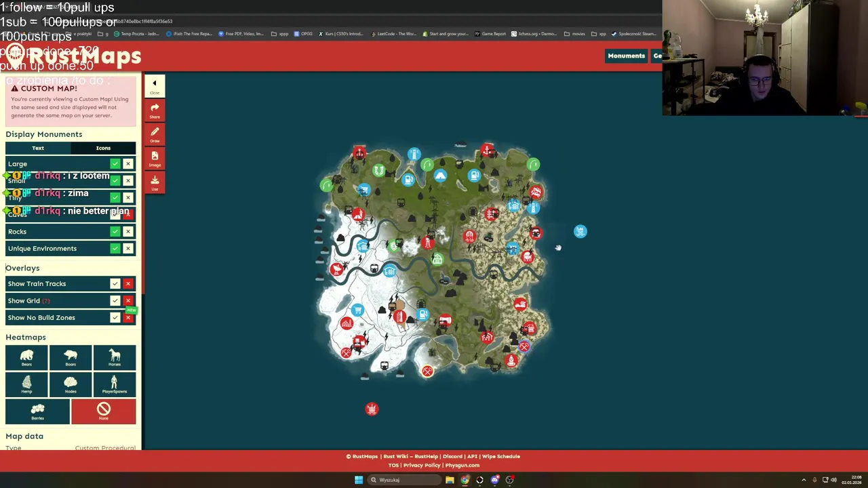Select the red dome icon in the snow biome
The width and height of the screenshot is (868, 488).
[x=347, y=324]
